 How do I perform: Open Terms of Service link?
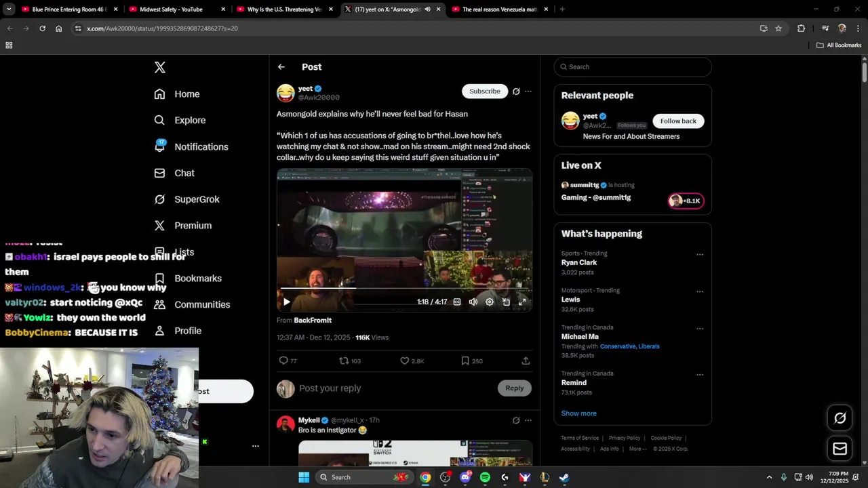(580, 438)
